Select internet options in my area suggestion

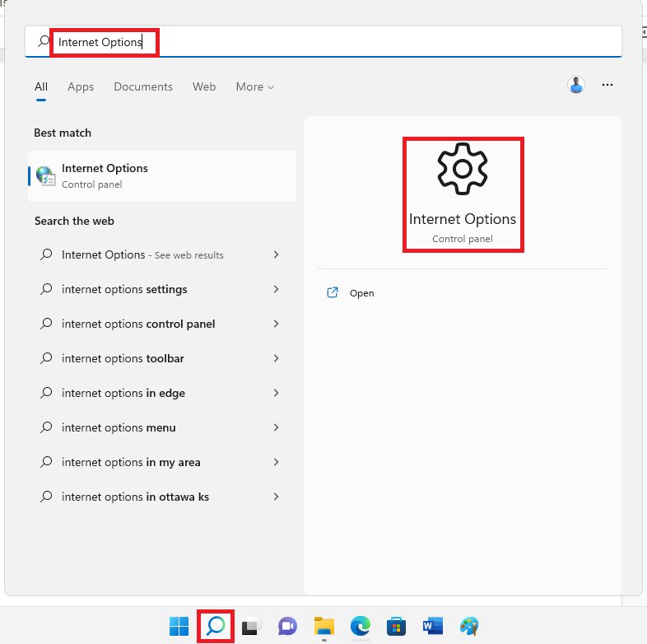tap(161, 462)
